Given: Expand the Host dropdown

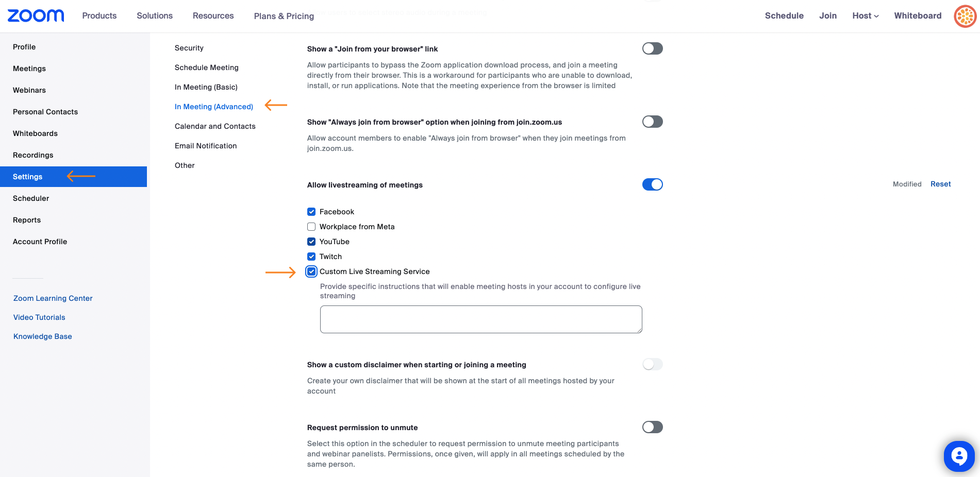Looking at the screenshot, I should [865, 16].
